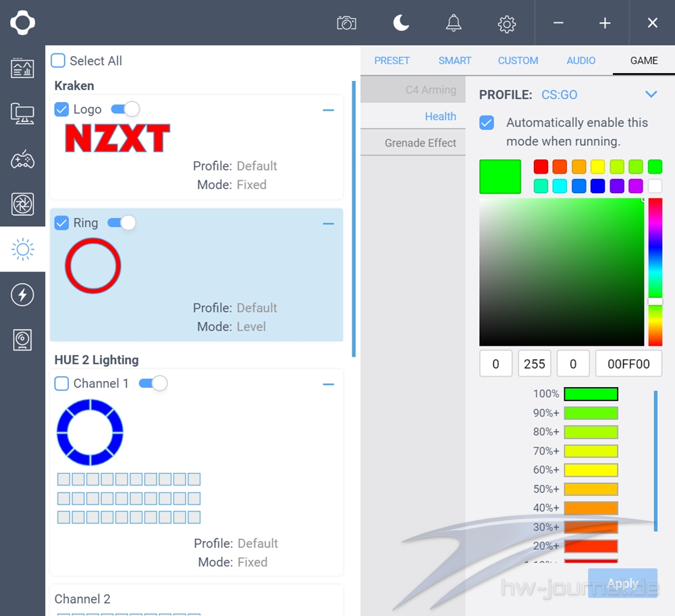This screenshot has width=675, height=616.
Task: Toggle off the Channel 1 lighting switch
Action: point(153,384)
